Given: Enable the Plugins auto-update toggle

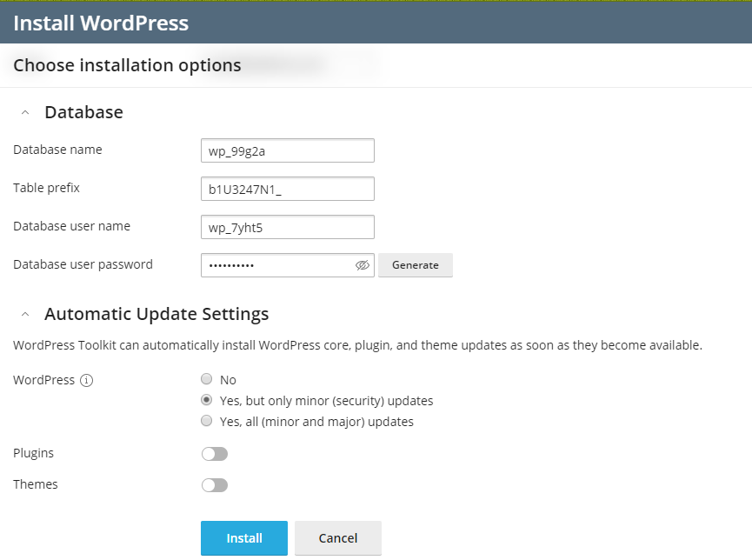Looking at the screenshot, I should (214, 454).
